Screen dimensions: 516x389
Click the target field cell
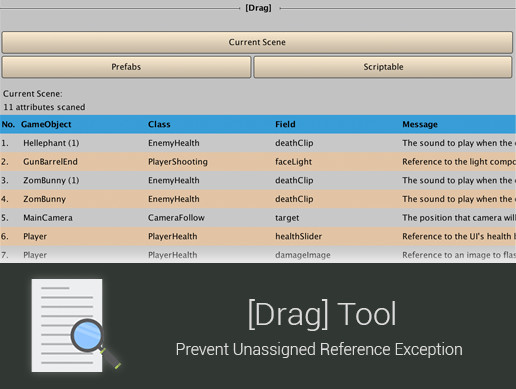[287, 218]
